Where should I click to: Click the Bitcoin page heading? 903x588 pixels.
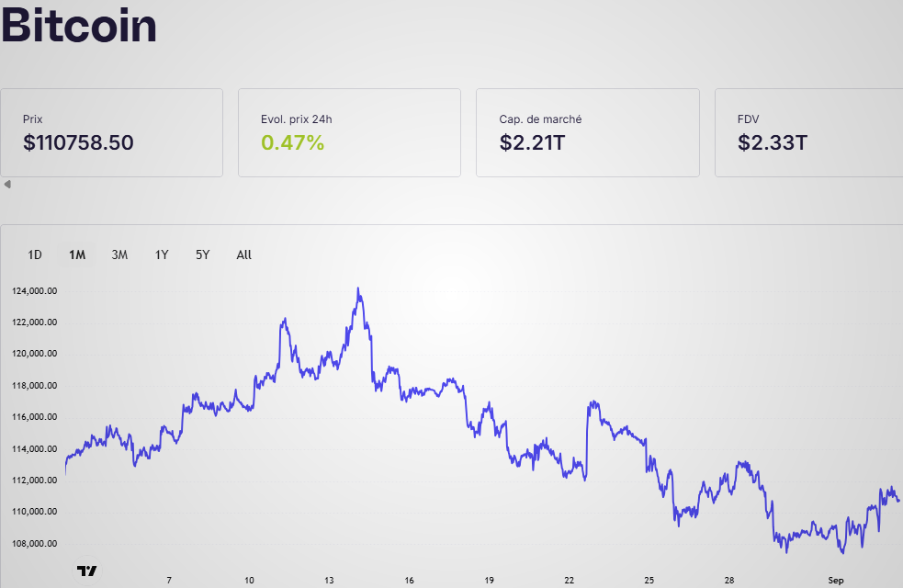coord(79,26)
